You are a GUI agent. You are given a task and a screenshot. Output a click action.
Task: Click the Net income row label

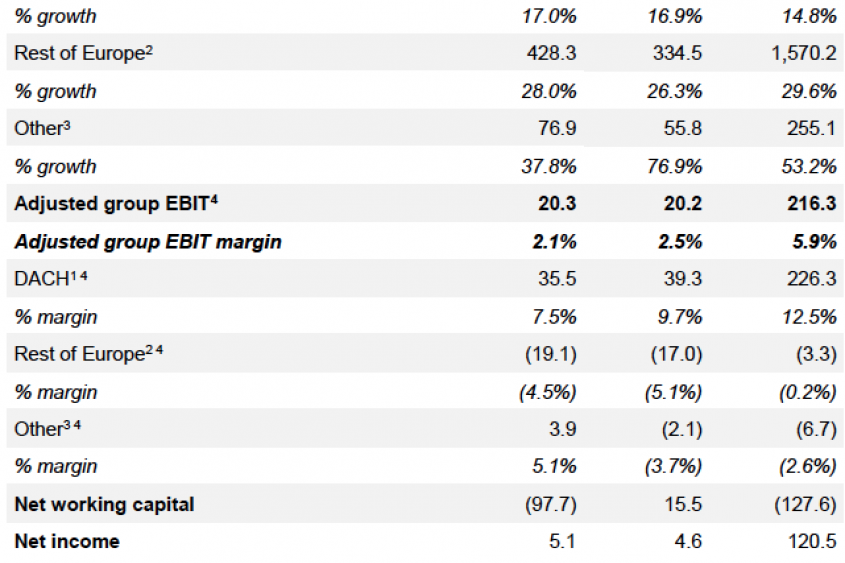click(x=67, y=541)
